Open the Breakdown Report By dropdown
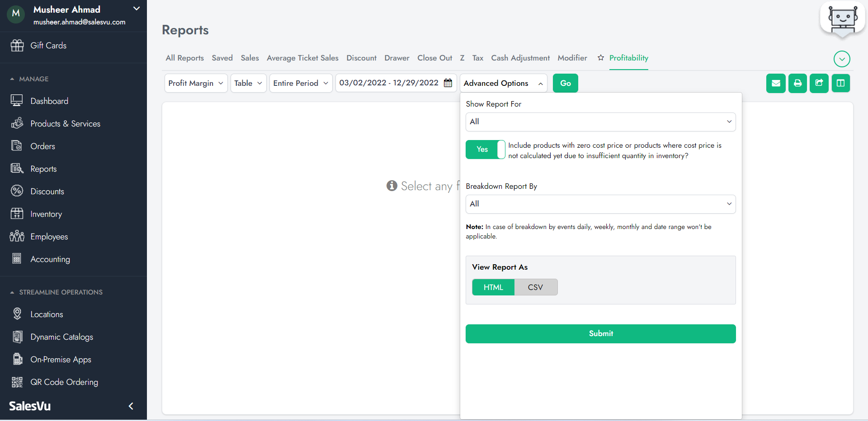The height and width of the screenshot is (421, 868). (x=600, y=204)
